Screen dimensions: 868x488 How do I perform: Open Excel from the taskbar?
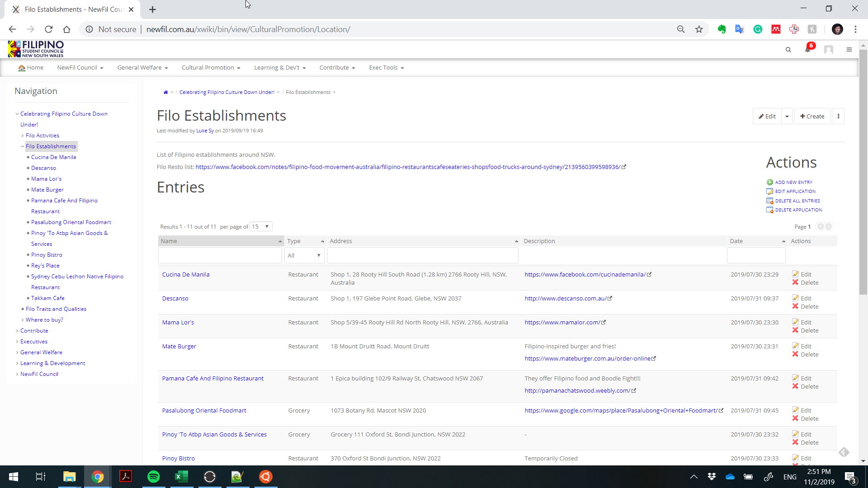pyautogui.click(x=182, y=477)
